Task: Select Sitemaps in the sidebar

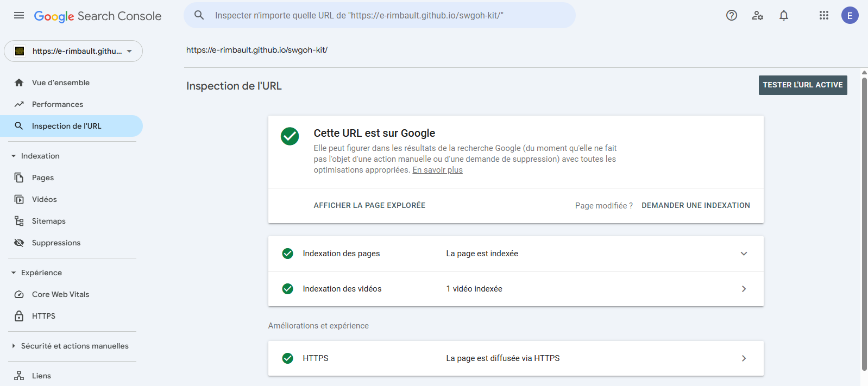Action: coord(48,221)
